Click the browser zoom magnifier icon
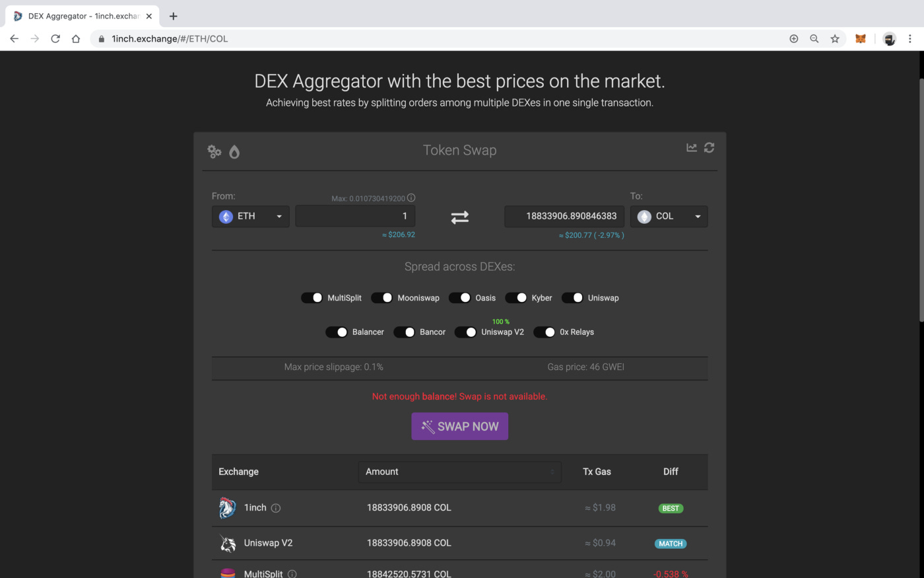Screen dimensions: 924x578 [x=814, y=39]
